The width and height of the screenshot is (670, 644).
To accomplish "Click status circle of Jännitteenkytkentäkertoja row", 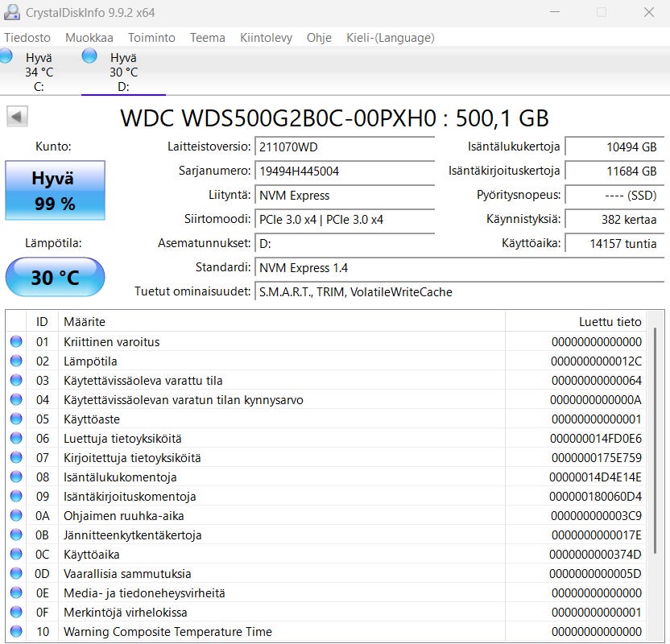I will coord(16,535).
